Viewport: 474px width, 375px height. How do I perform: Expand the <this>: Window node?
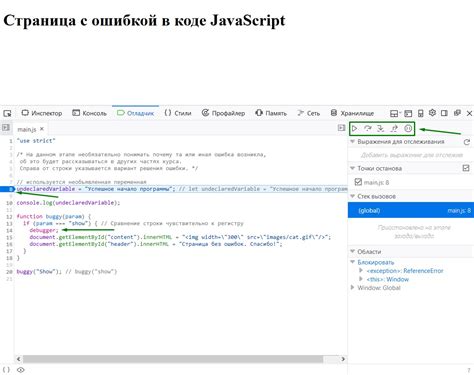coord(361,279)
